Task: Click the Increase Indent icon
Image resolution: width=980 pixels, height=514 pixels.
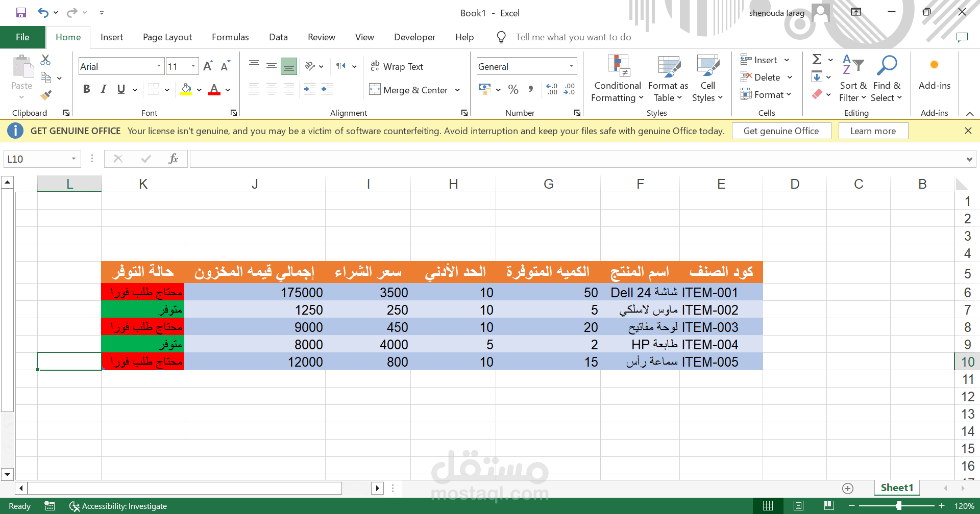Action: 310,90
